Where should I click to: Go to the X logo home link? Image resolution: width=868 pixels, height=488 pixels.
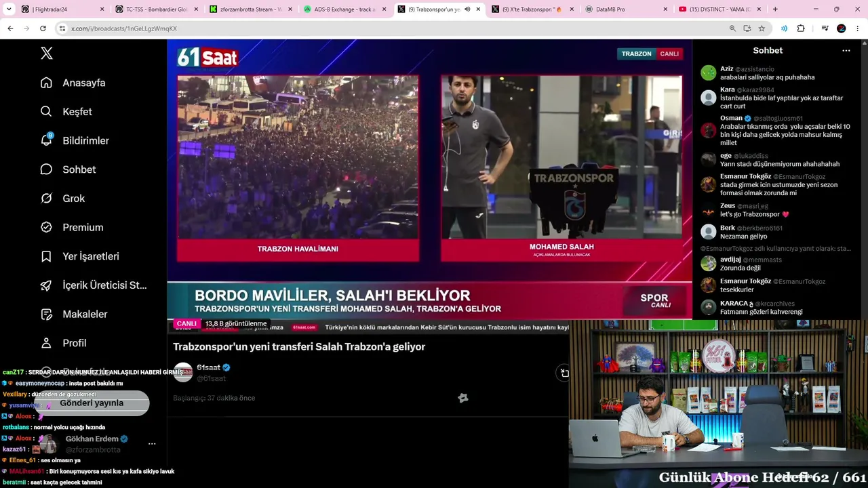(46, 54)
